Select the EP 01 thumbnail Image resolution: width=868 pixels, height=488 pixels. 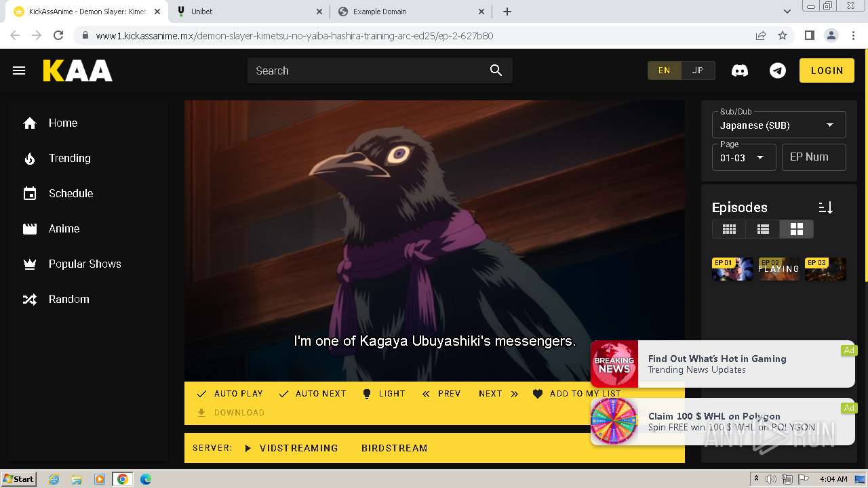[732, 269]
